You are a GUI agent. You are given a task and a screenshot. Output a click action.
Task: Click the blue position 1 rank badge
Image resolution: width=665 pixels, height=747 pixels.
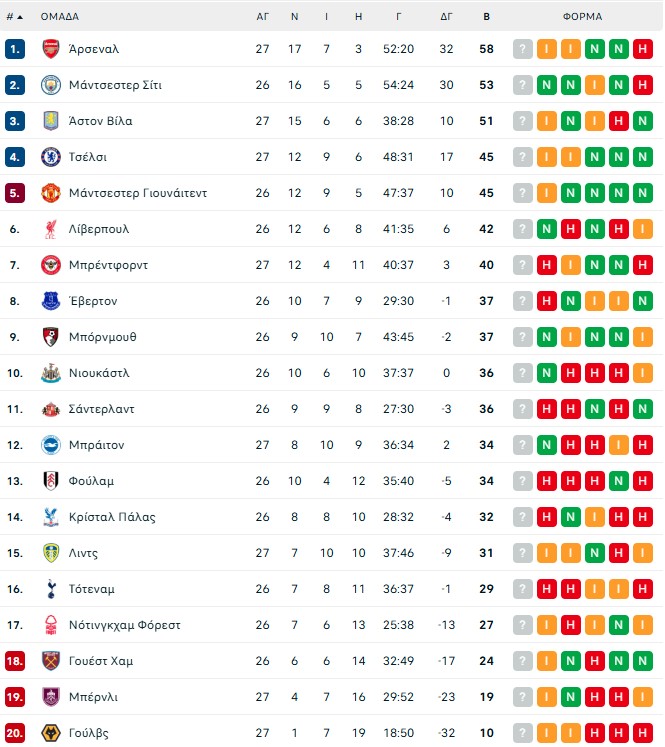pyautogui.click(x=14, y=49)
